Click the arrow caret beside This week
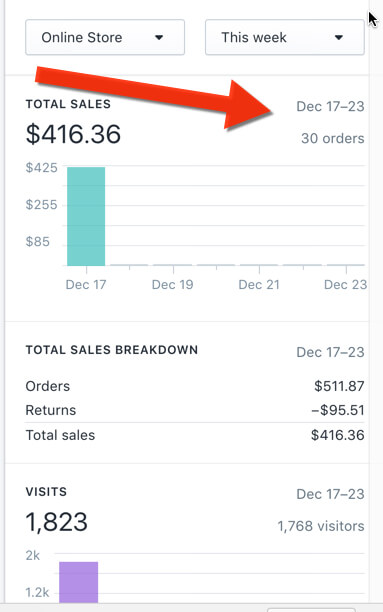 click(338, 38)
